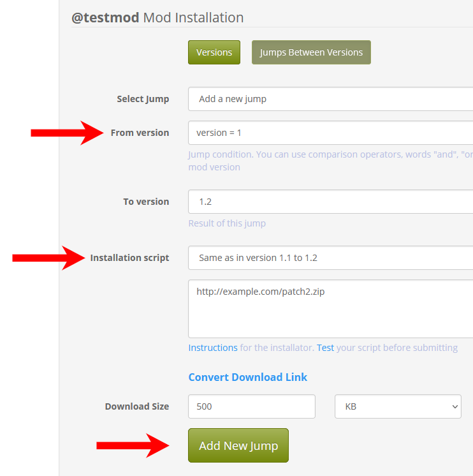Click red arrow pointing at Installation script
This screenshot has height=476, width=473.
click(48, 258)
